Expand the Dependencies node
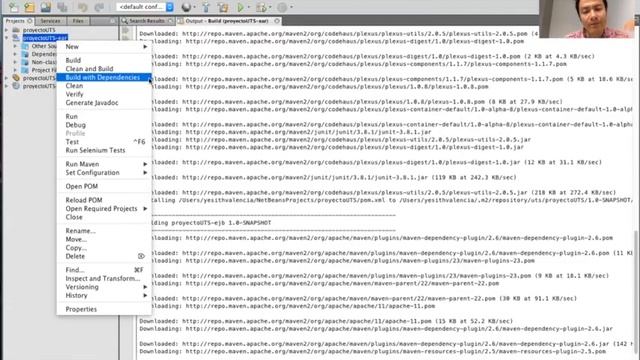 (x=15, y=54)
